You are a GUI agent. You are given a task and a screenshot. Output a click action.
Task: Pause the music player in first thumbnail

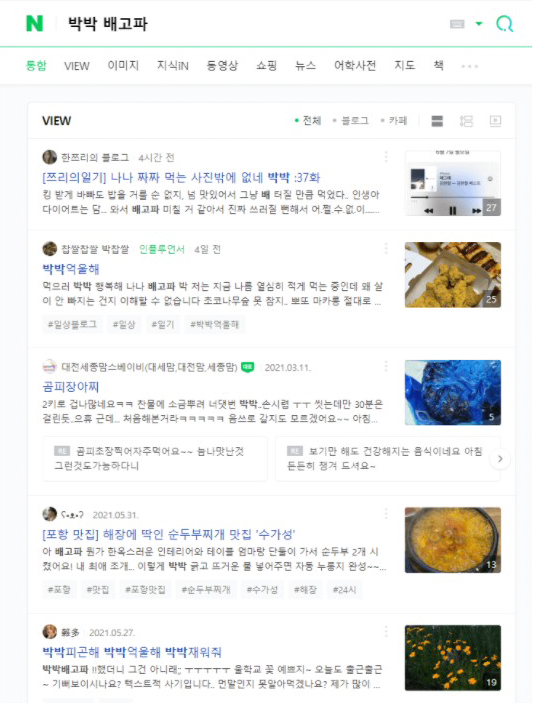click(452, 210)
